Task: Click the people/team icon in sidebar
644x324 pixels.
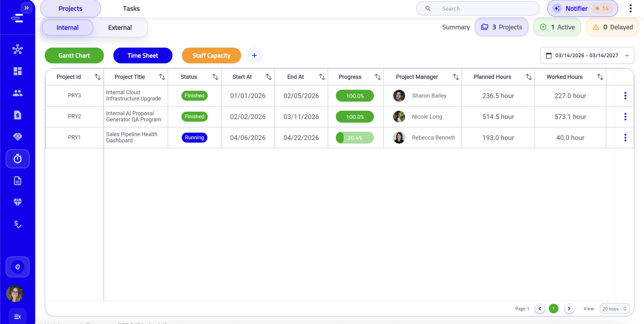Action: pos(17,93)
